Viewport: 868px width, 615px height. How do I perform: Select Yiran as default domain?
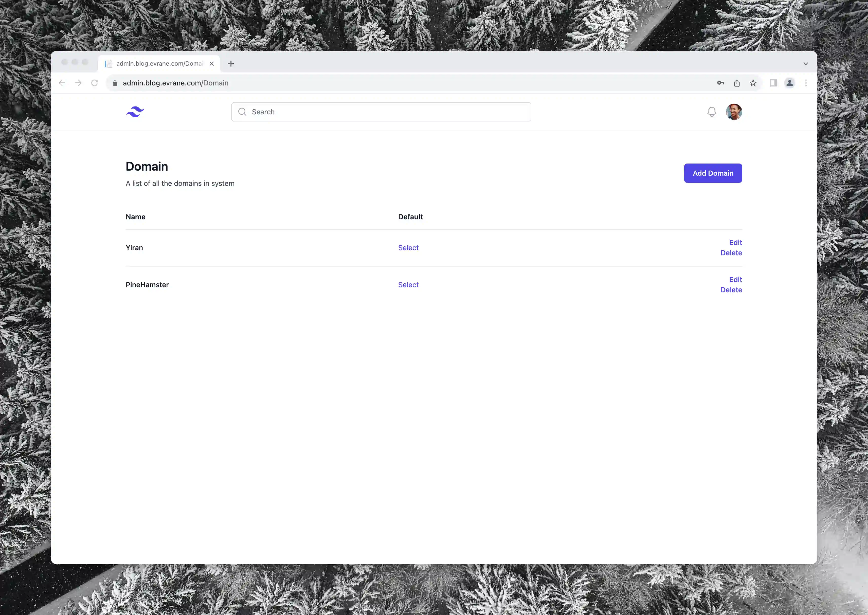coord(408,248)
